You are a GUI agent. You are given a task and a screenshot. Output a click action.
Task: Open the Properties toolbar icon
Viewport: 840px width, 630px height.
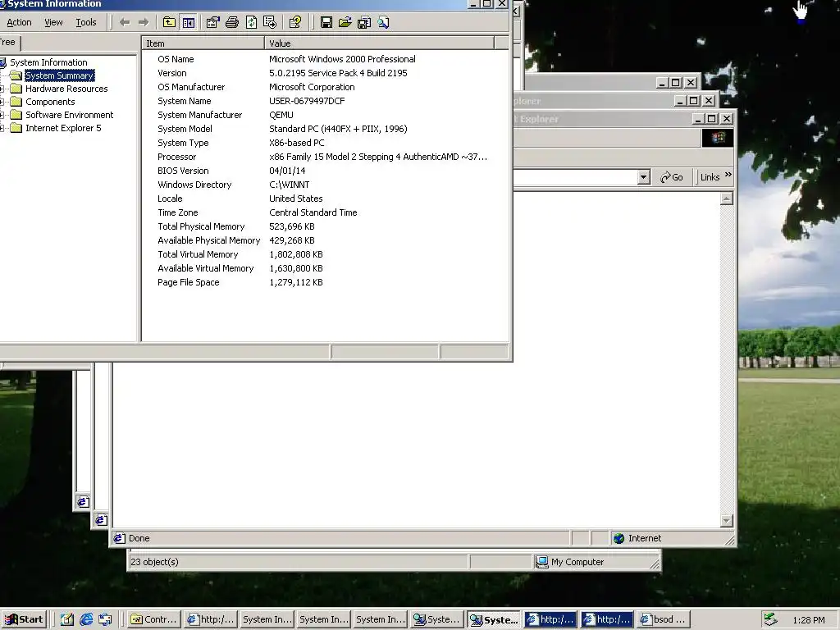tap(212, 22)
